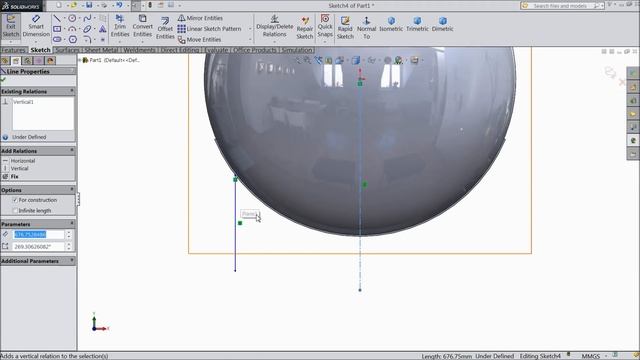
Task: Switch to Isometric view
Action: pos(391,24)
